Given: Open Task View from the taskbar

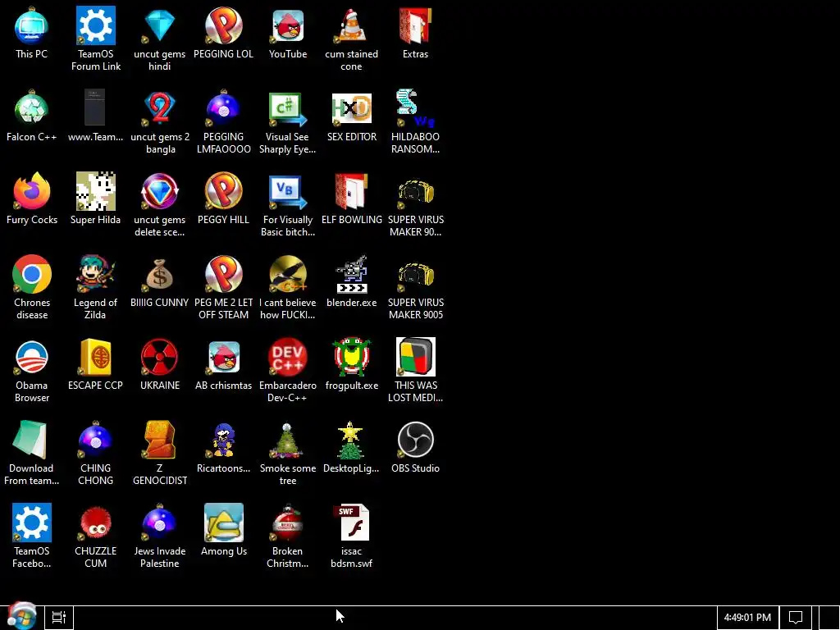Looking at the screenshot, I should click(x=59, y=618).
